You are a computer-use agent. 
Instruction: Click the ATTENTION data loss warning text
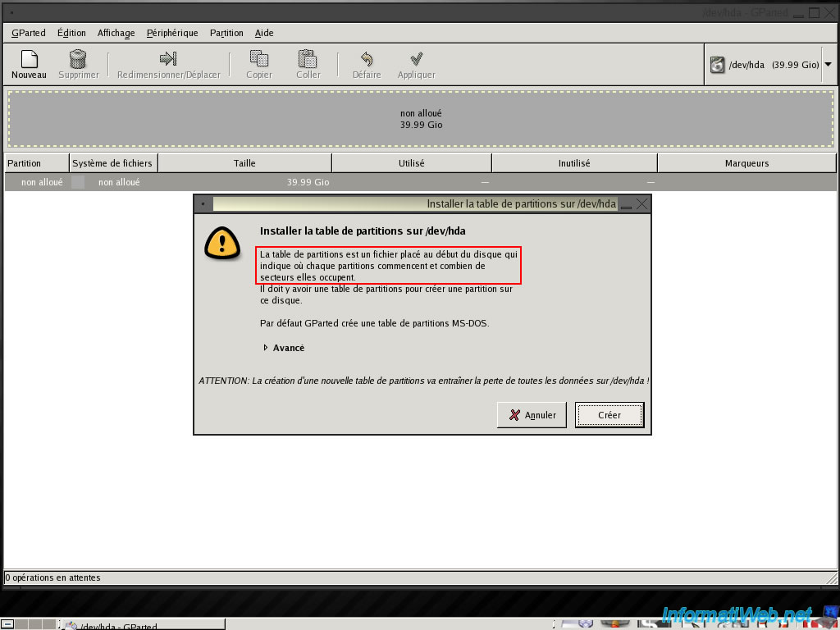[x=424, y=381]
